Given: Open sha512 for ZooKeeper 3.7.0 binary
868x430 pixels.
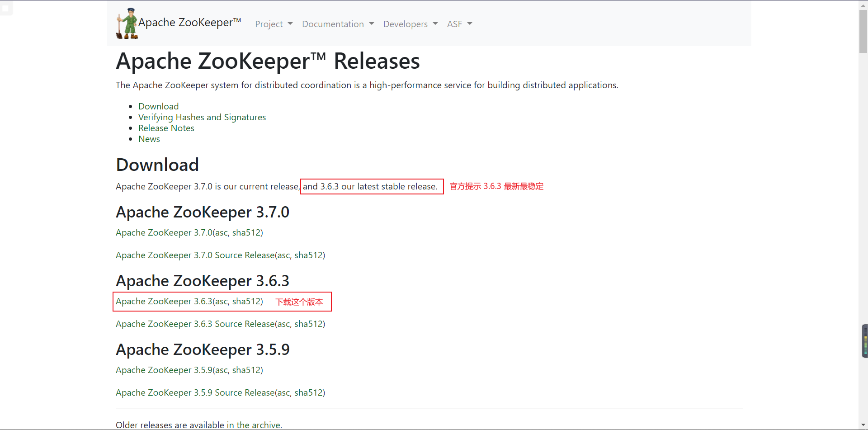Looking at the screenshot, I should (246, 232).
